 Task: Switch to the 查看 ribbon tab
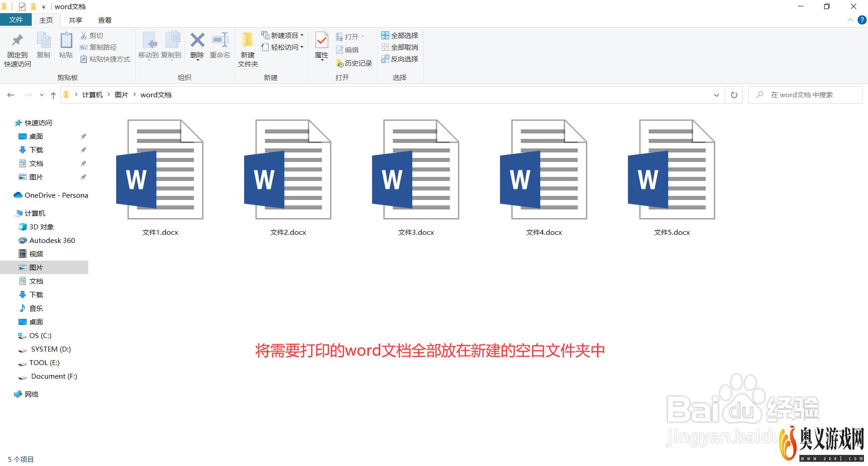[105, 20]
